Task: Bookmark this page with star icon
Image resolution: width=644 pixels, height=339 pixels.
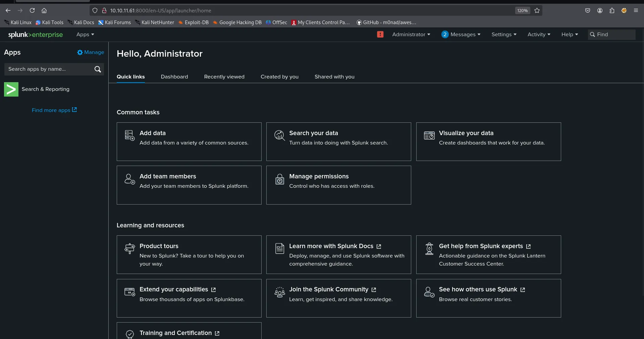Action: pyautogui.click(x=537, y=10)
